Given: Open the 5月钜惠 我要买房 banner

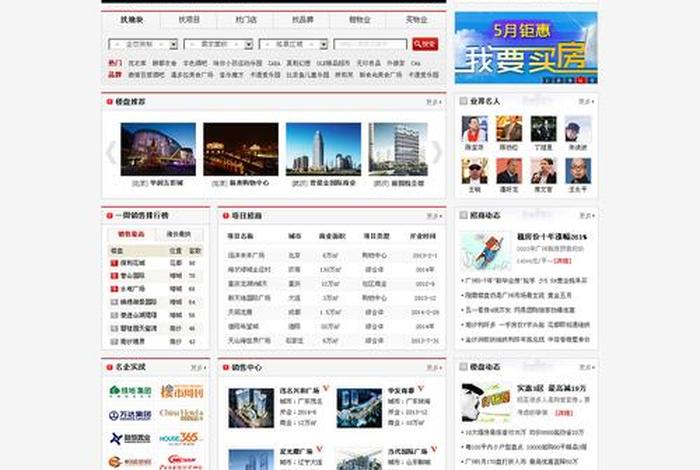Looking at the screenshot, I should [x=526, y=48].
